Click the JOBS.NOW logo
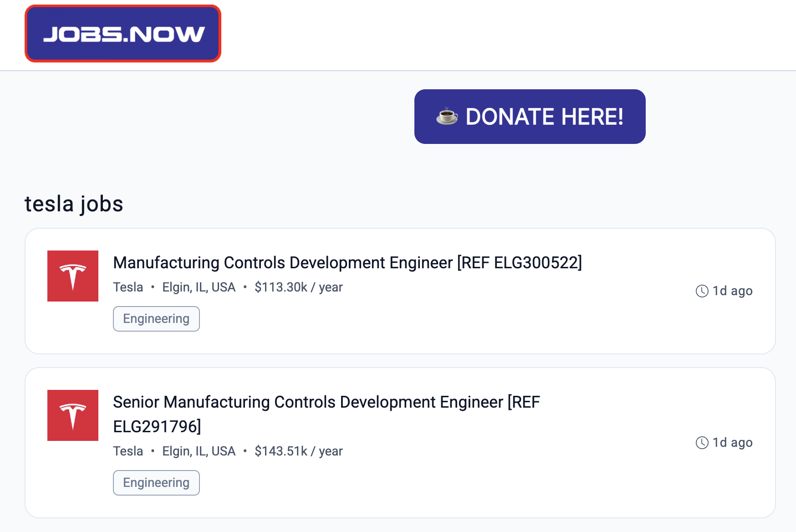 tap(123, 34)
